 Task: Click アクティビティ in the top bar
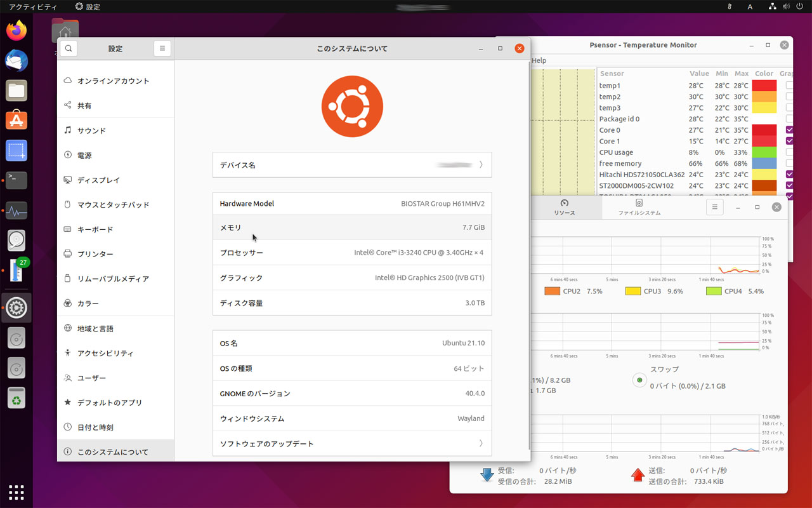click(x=32, y=6)
